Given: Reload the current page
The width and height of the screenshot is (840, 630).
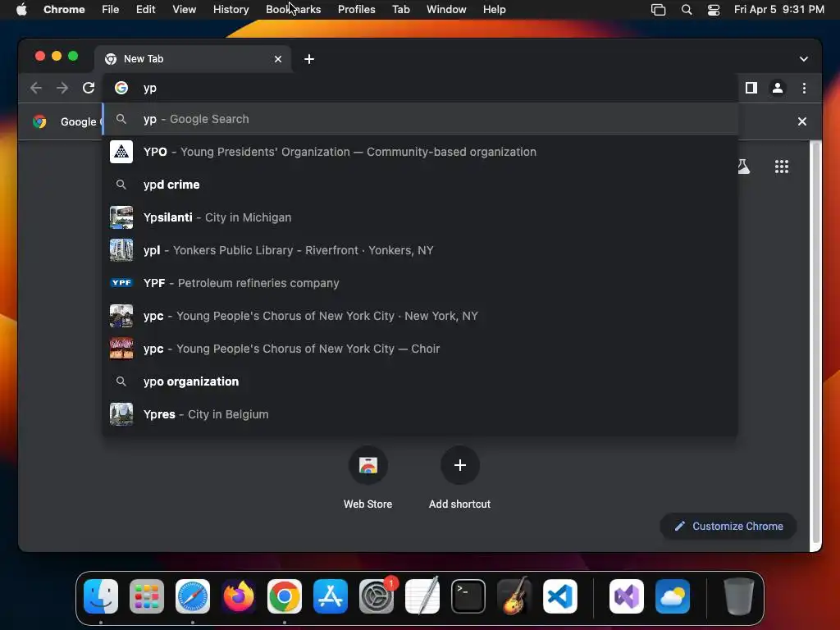Looking at the screenshot, I should click(89, 88).
